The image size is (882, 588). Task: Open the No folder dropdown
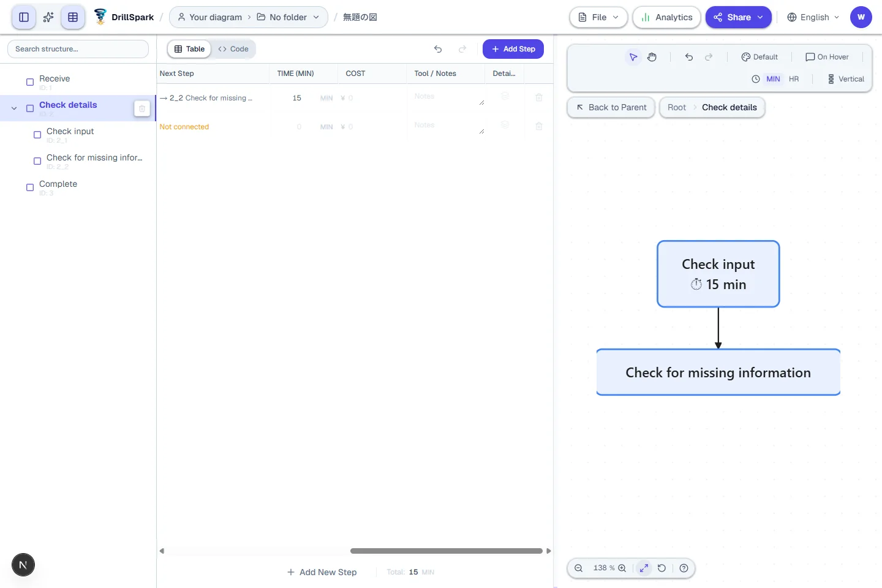tap(288, 17)
